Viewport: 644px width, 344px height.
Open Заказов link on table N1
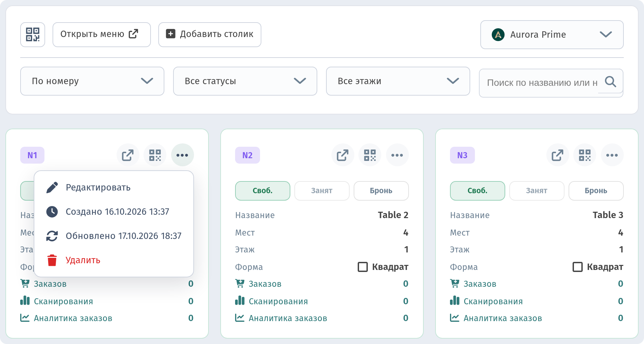pos(50,284)
